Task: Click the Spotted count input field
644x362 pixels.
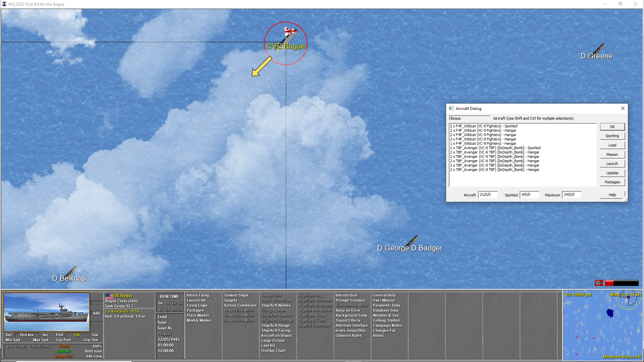Action: 529,195
